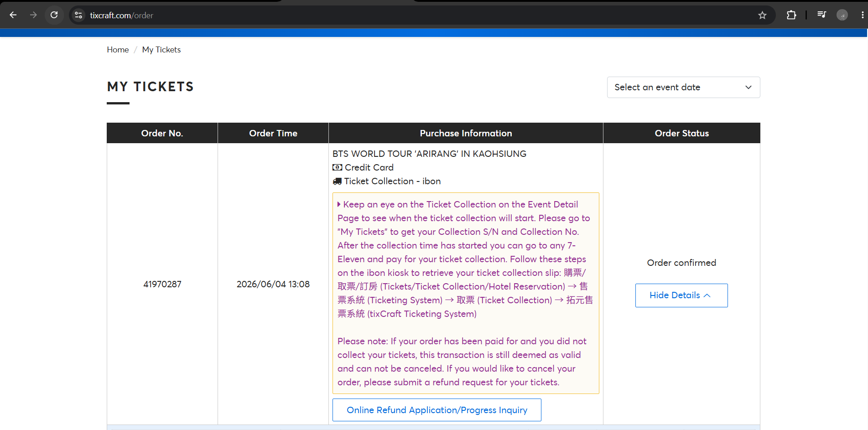Click the Credit Card payment icon
Screen dimensions: 868x430
pos(337,167)
